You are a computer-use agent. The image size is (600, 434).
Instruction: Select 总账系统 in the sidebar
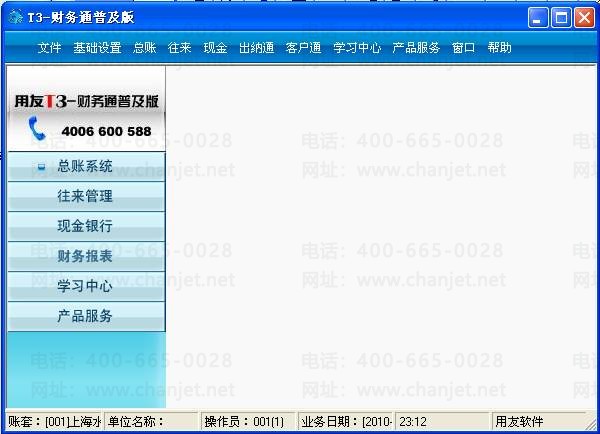pyautogui.click(x=86, y=166)
